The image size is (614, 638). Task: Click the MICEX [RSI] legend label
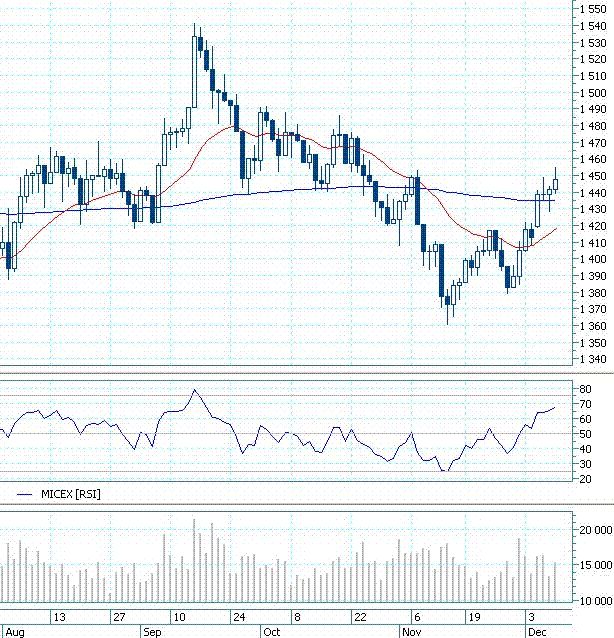(71, 494)
